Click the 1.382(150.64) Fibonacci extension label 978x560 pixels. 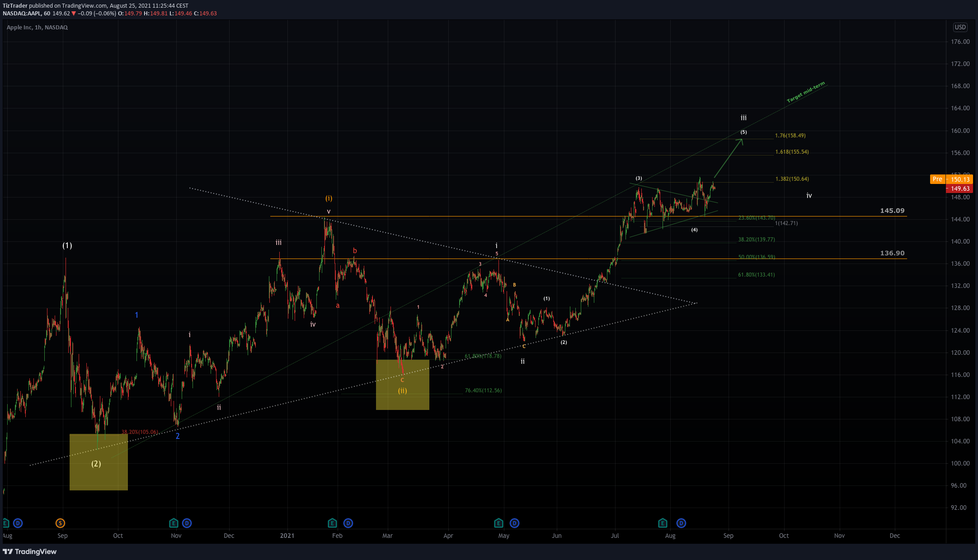point(792,179)
